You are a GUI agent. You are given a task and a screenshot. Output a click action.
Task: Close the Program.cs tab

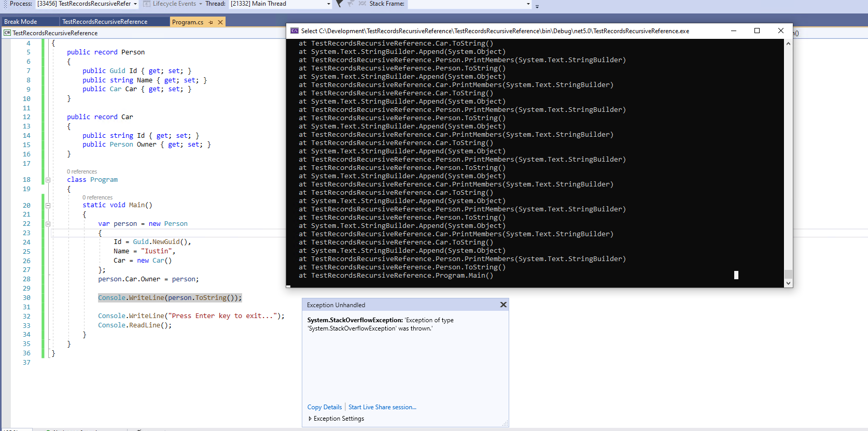point(220,22)
